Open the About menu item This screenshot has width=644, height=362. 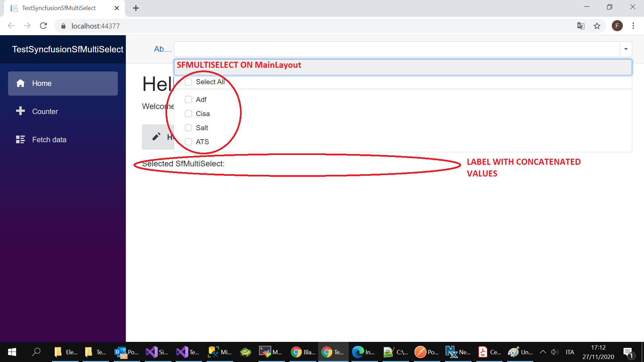click(162, 49)
